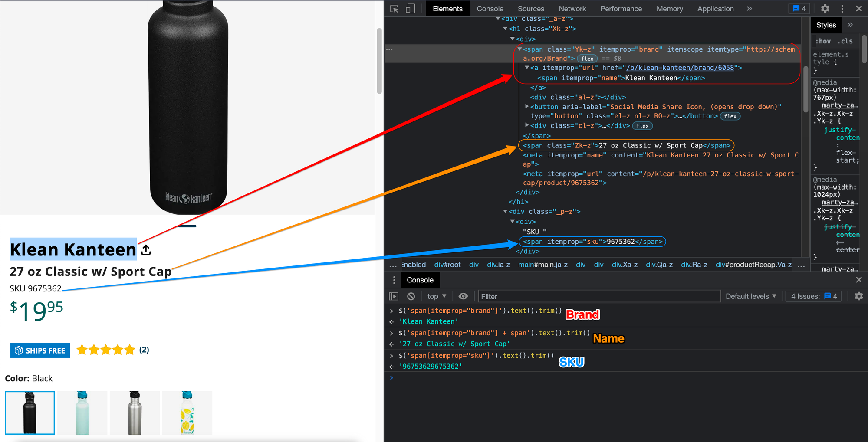The image size is (868, 442).
Task: Select the Console drawer tab
Action: tap(420, 280)
